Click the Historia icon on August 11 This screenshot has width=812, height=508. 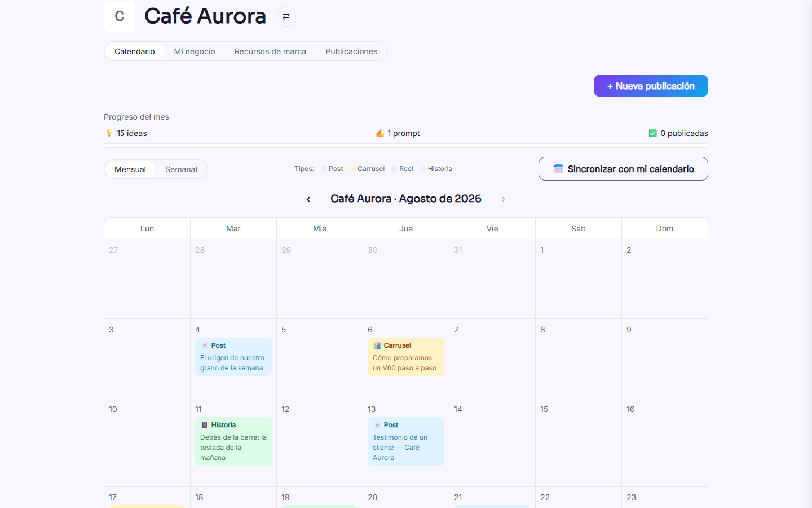[x=205, y=425]
